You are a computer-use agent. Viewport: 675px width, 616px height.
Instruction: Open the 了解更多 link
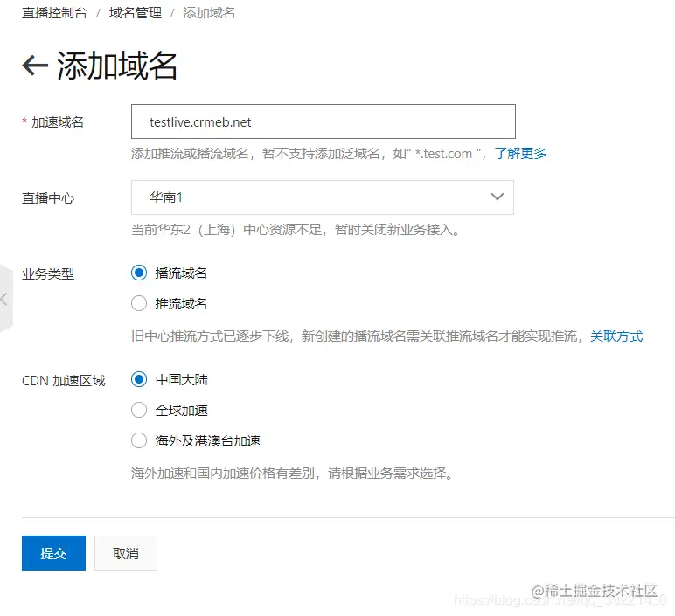tap(520, 153)
